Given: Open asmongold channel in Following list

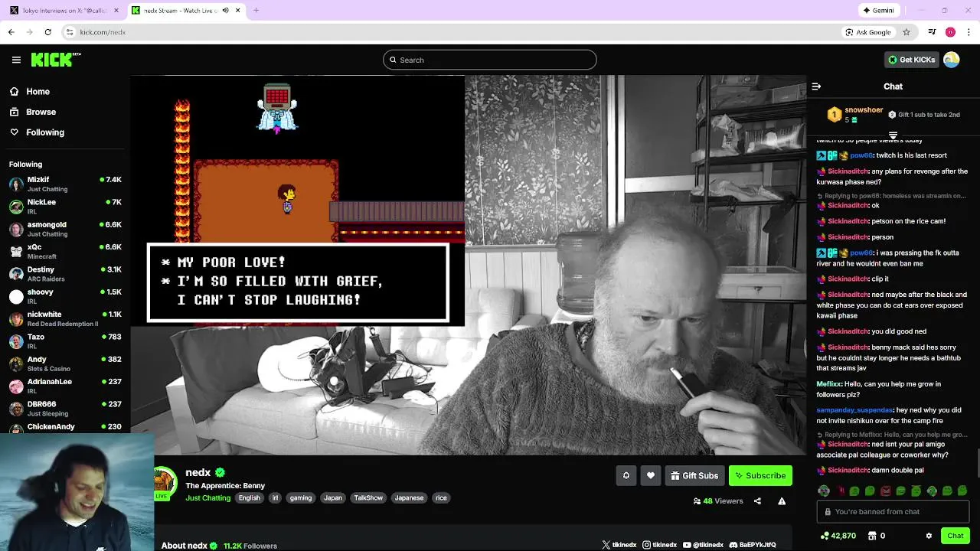Looking at the screenshot, I should pos(65,229).
